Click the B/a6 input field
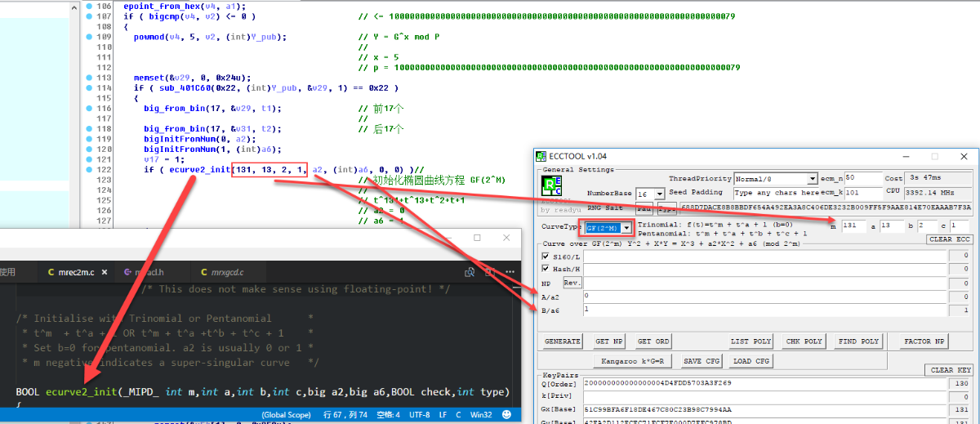The image size is (980, 424). coord(764,310)
